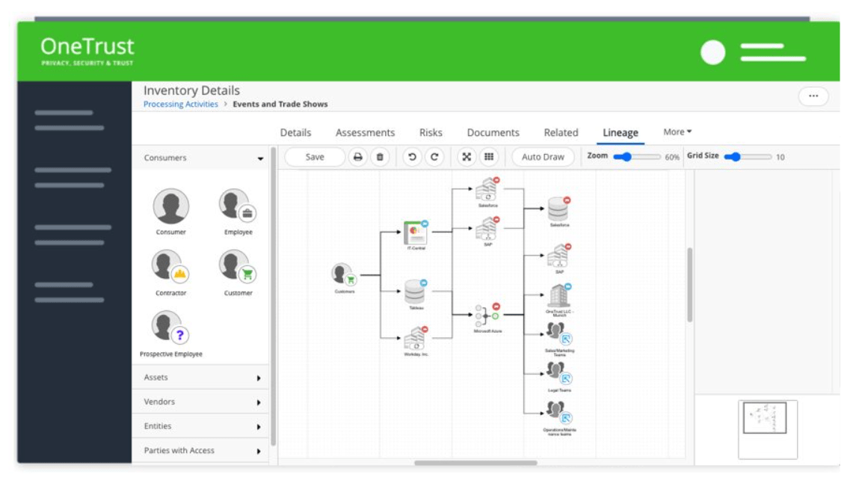Click the OneTrust LLC Munich building node
Viewport: 868px width, 483px height.
(558, 296)
